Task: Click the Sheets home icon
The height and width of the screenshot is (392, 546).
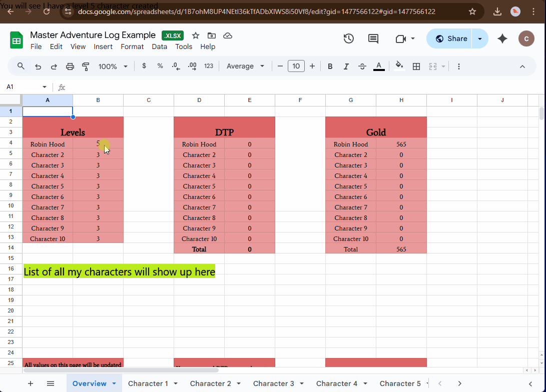Action: (x=17, y=40)
